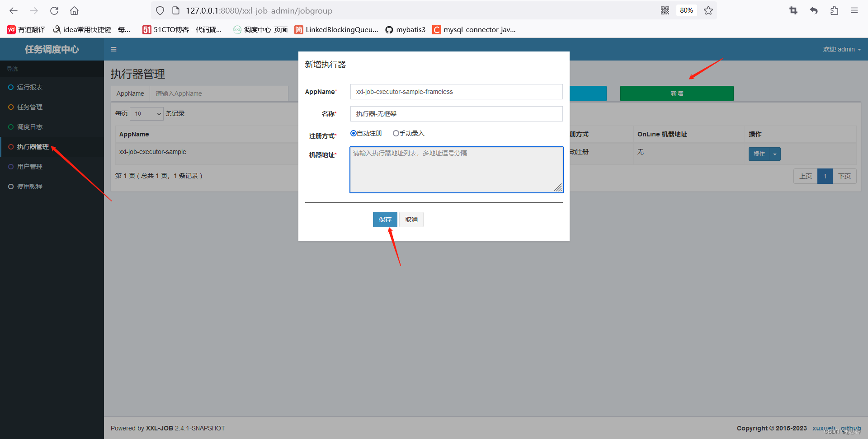Bookmark this page with the star icon
Image resolution: width=868 pixels, height=439 pixels.
click(x=708, y=10)
